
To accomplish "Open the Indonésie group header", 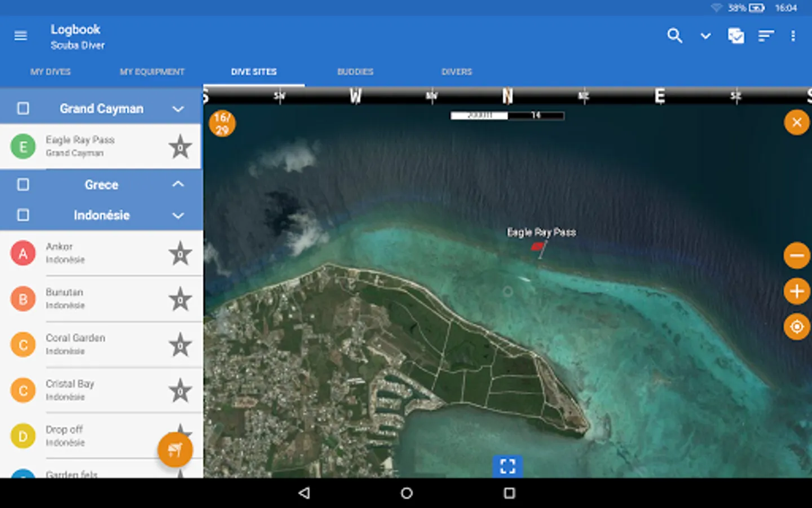I will [101, 215].
